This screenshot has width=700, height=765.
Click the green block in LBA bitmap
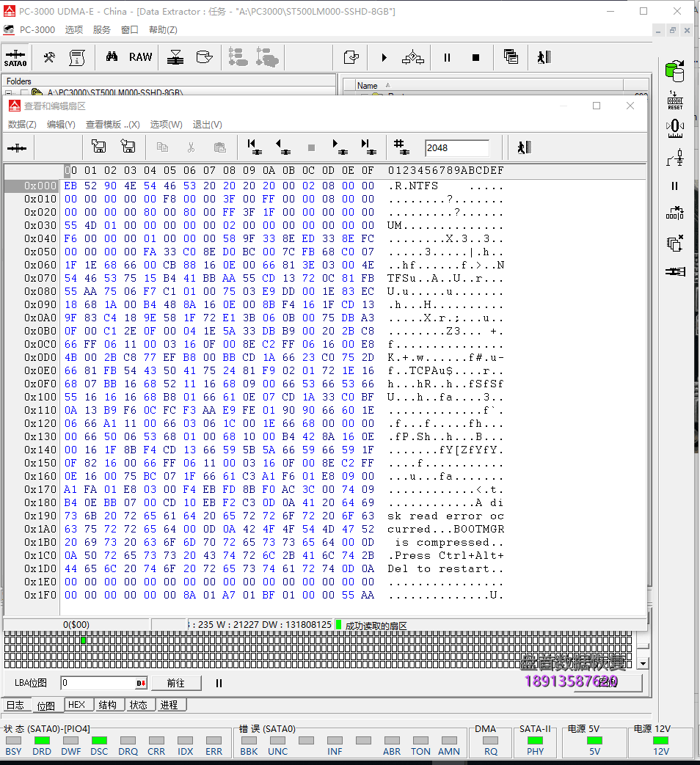[84, 640]
